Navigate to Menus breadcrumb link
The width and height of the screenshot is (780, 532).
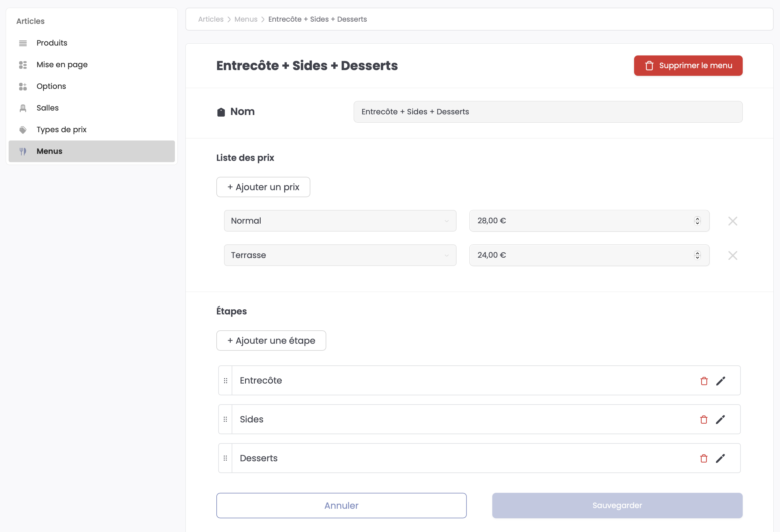246,19
